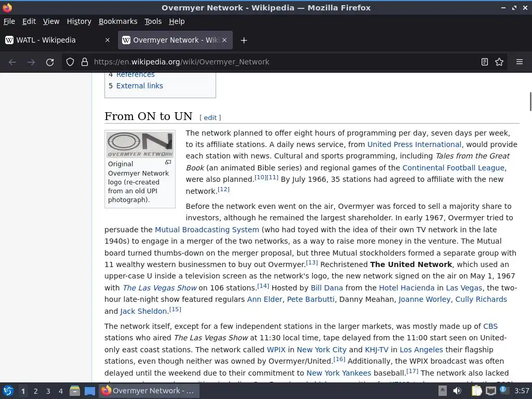Open the volume control in tray

pyautogui.click(x=457, y=391)
